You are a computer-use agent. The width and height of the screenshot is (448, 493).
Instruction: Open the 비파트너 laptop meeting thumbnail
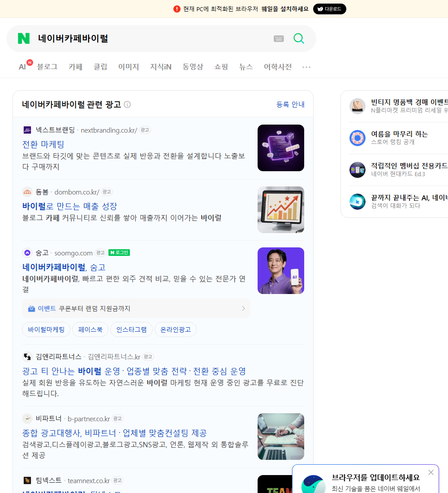coord(281,437)
